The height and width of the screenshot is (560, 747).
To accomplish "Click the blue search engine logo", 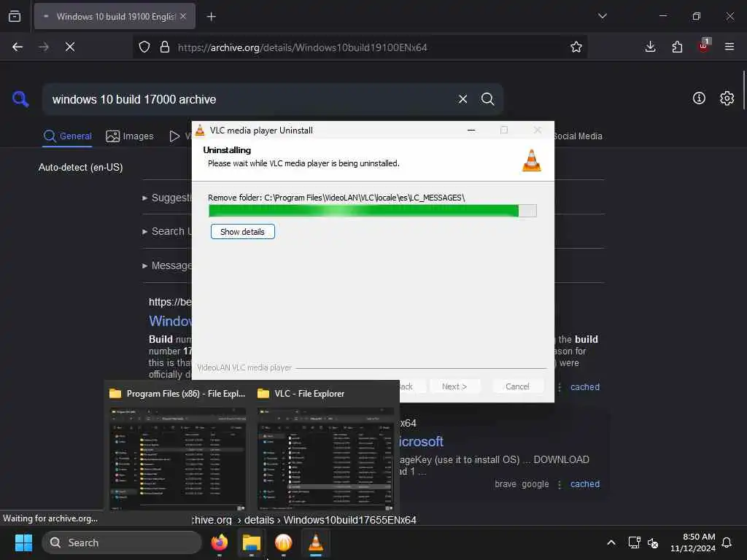I will [20, 99].
